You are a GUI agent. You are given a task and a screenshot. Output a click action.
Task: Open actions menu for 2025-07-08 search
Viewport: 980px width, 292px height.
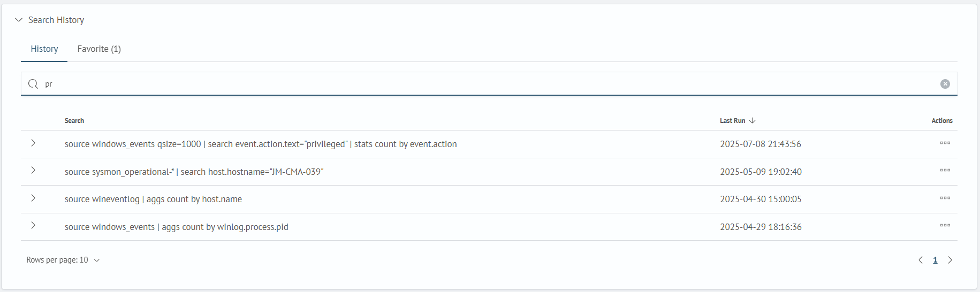(x=945, y=143)
